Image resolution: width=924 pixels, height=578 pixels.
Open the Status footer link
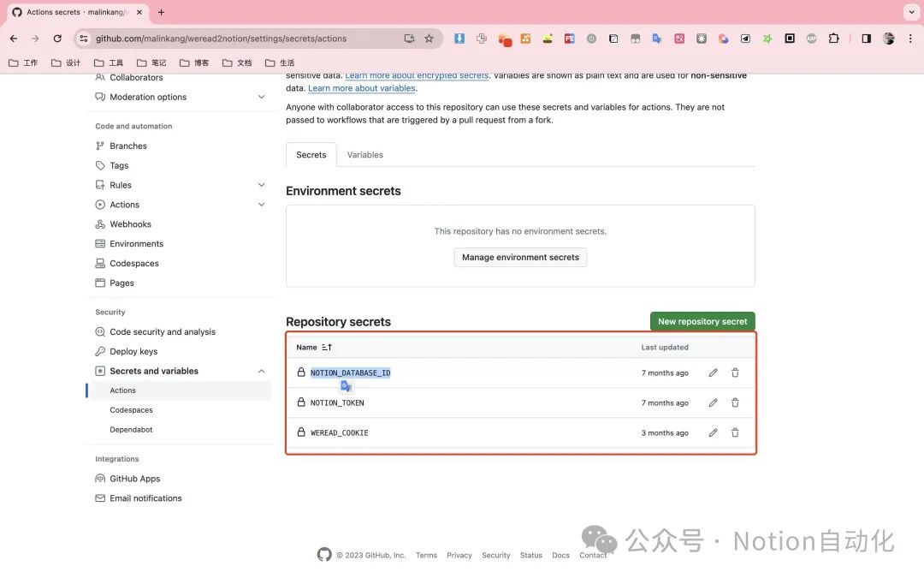[531, 555]
